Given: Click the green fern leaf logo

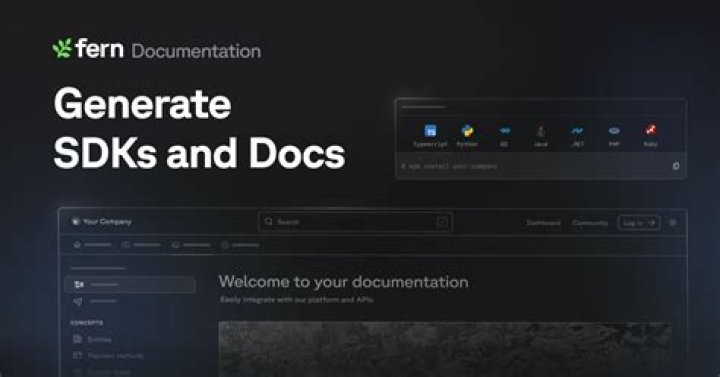Looking at the screenshot, I should (x=62, y=48).
